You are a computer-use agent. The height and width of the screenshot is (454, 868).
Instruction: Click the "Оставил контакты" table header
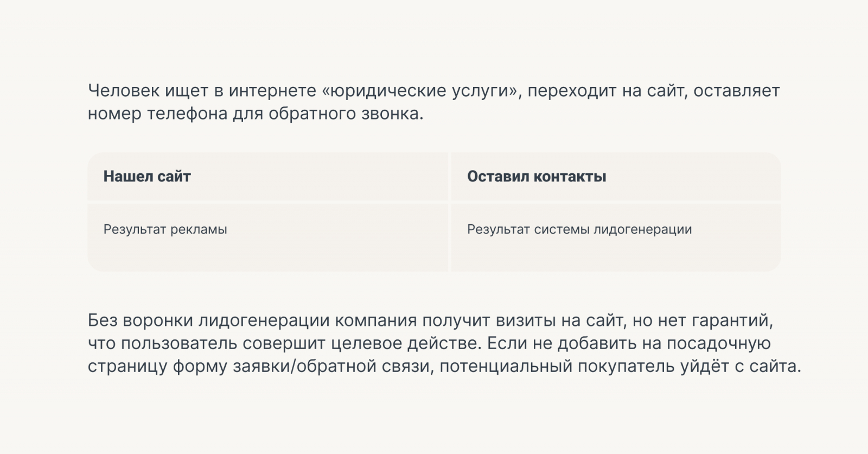537,176
